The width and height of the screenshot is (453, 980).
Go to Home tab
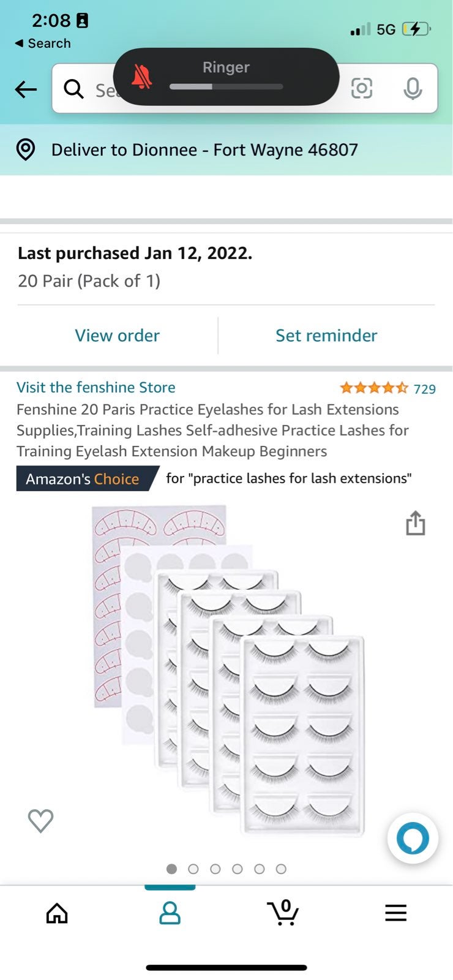[57, 913]
